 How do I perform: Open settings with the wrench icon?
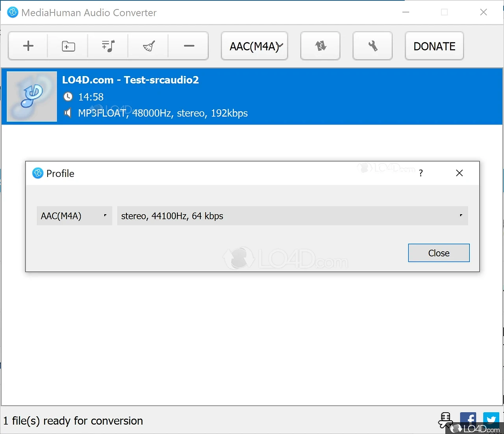click(372, 46)
